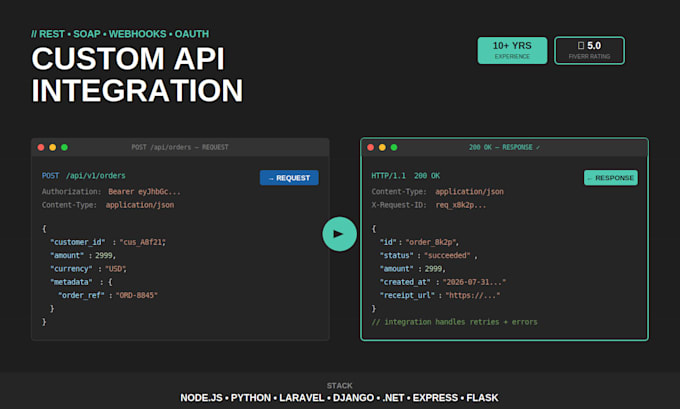Click the 'HTTP/1.1 200 OK' status line
The height and width of the screenshot is (409, 680).
tap(405, 176)
